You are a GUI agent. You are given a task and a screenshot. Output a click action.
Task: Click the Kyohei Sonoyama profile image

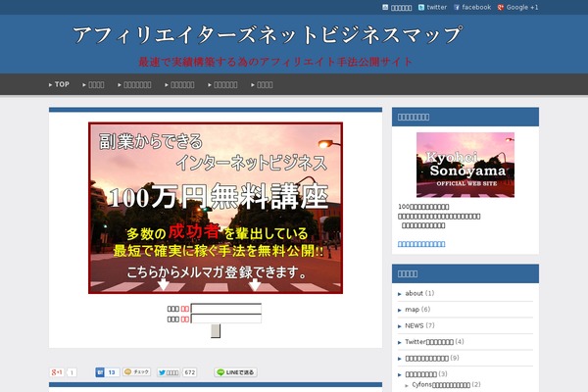click(x=465, y=165)
